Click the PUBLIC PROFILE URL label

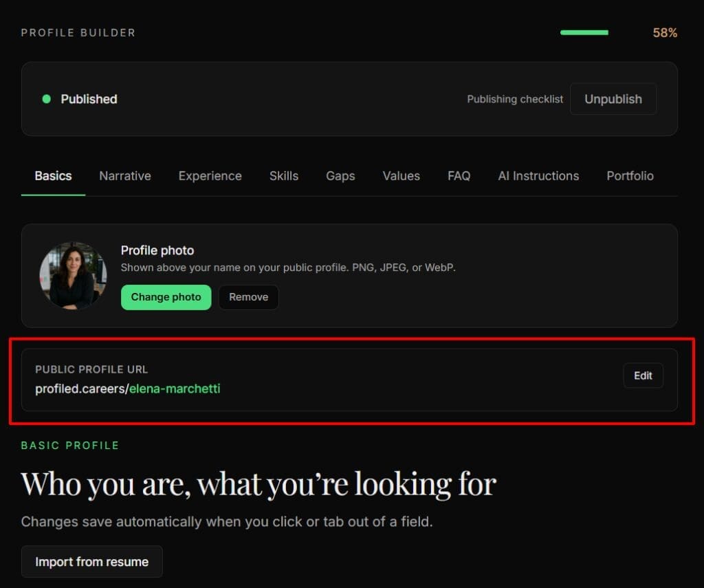91,369
